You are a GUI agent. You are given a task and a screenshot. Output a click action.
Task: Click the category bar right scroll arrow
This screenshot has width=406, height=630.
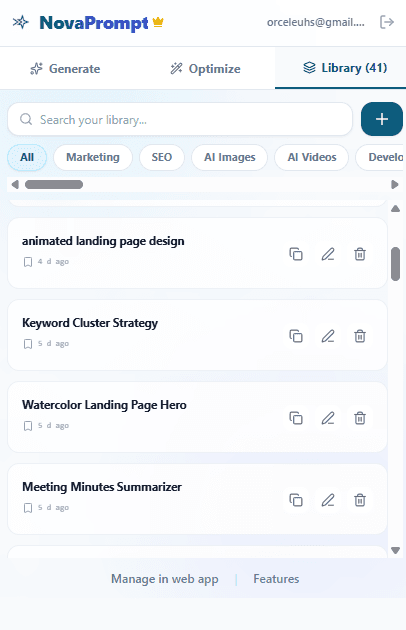click(395, 184)
